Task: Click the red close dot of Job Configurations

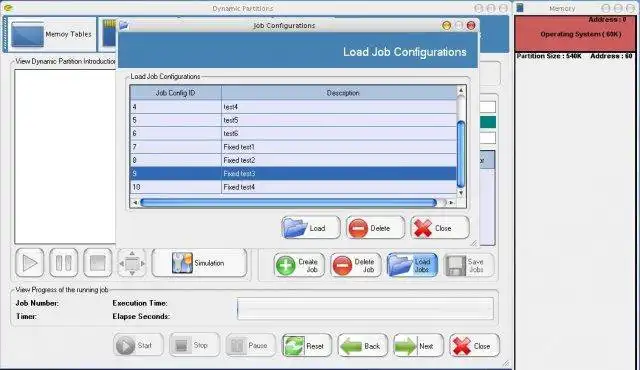Action: [x=471, y=26]
